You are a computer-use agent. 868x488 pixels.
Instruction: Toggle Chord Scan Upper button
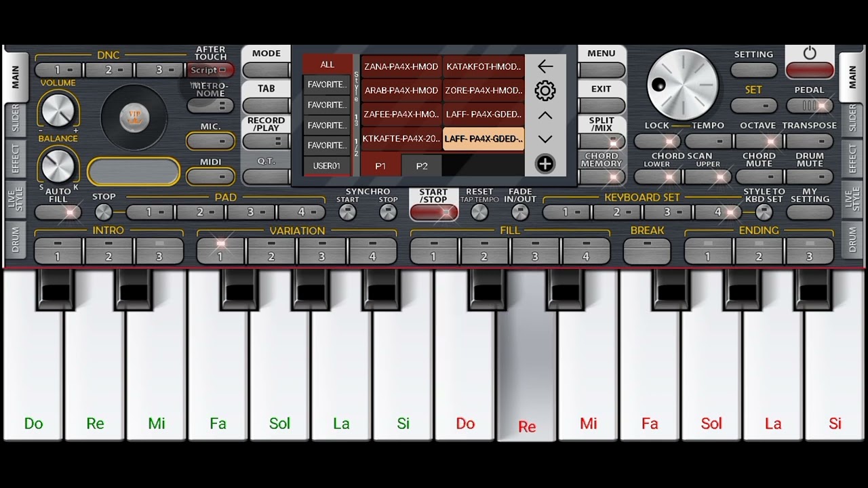pyautogui.click(x=707, y=176)
